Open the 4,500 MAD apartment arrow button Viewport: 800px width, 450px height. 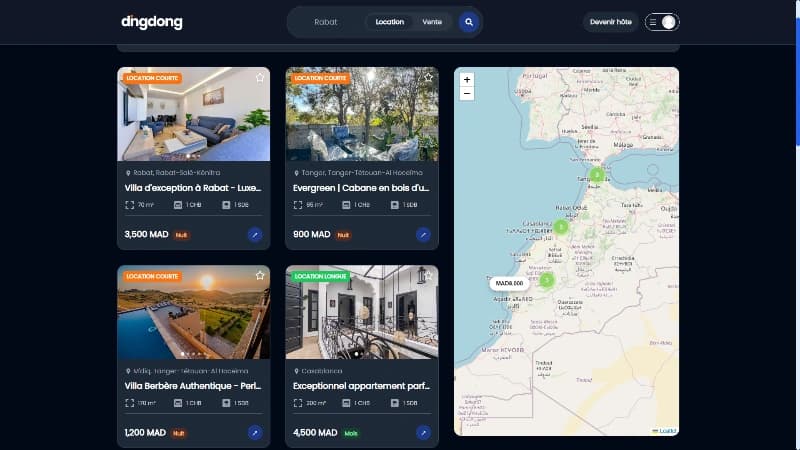click(x=423, y=433)
